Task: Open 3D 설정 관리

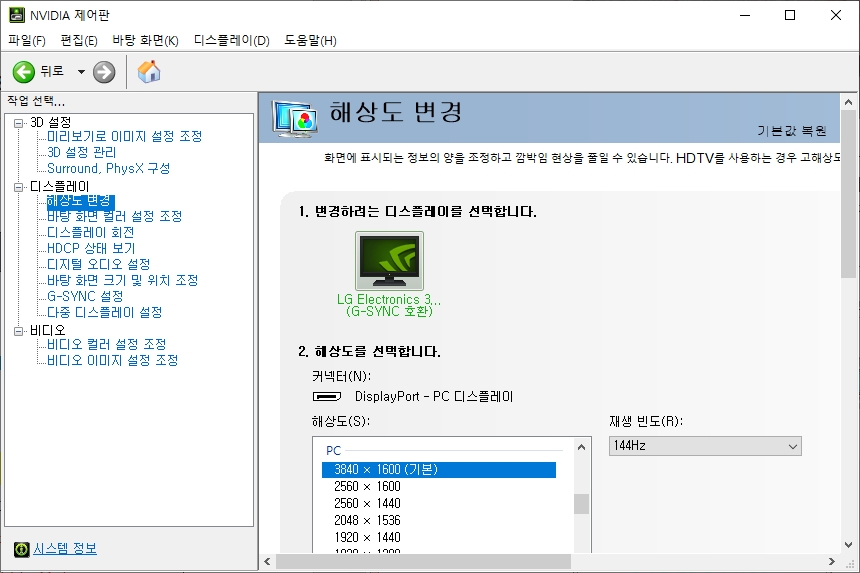Action: [x=82, y=152]
